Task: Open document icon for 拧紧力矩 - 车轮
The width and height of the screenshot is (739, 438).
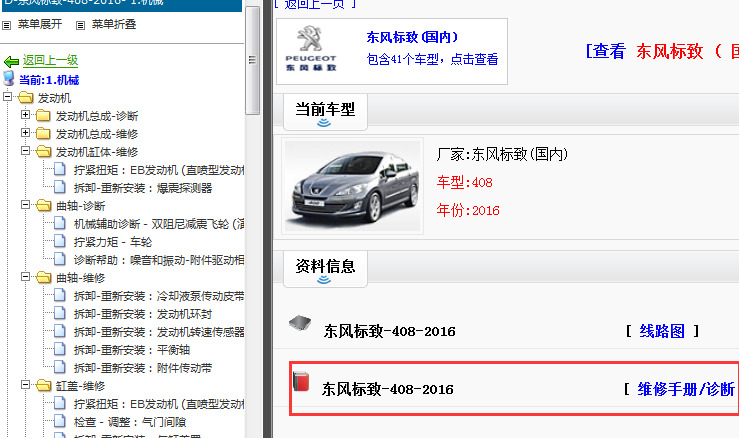Action: point(60,241)
